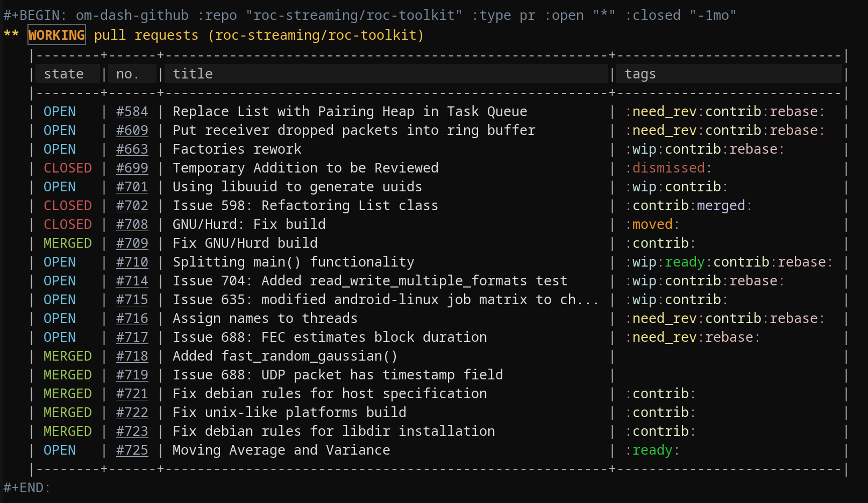Image resolution: width=868 pixels, height=503 pixels.
Task: Click the #+BEGIN: om-dash-github line
Action: [370, 15]
